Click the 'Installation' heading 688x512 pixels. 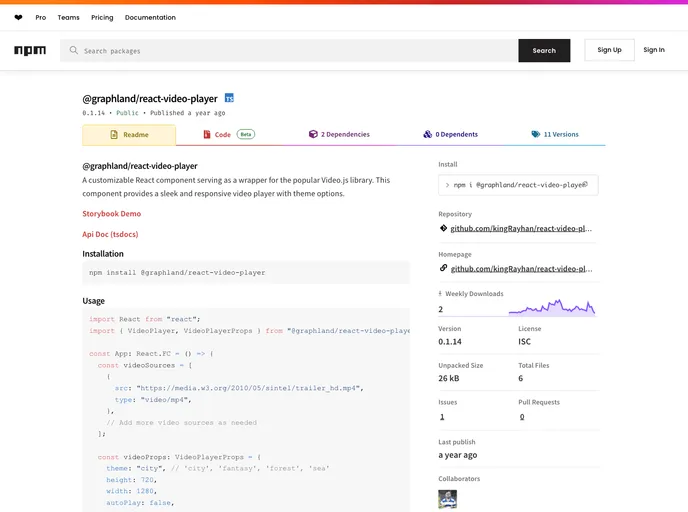coord(103,254)
